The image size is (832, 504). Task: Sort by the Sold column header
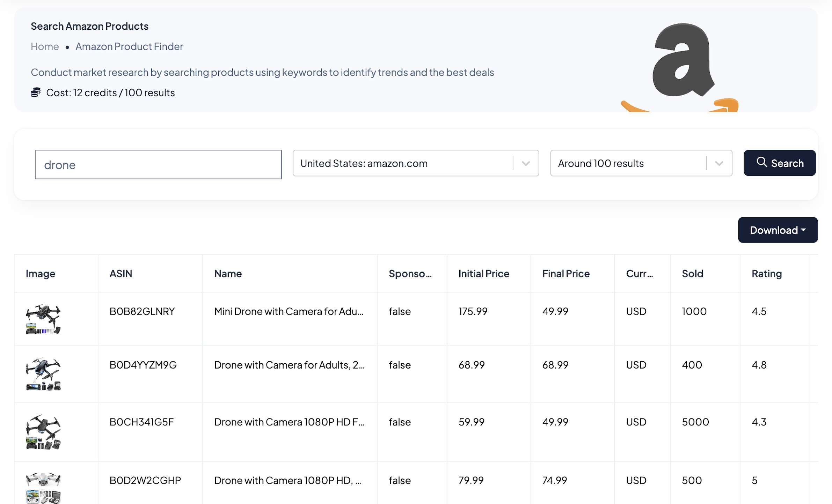point(692,273)
